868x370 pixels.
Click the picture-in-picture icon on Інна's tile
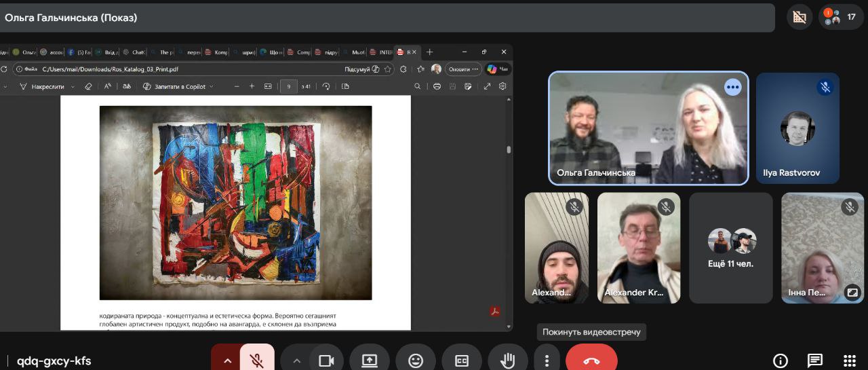tap(852, 293)
